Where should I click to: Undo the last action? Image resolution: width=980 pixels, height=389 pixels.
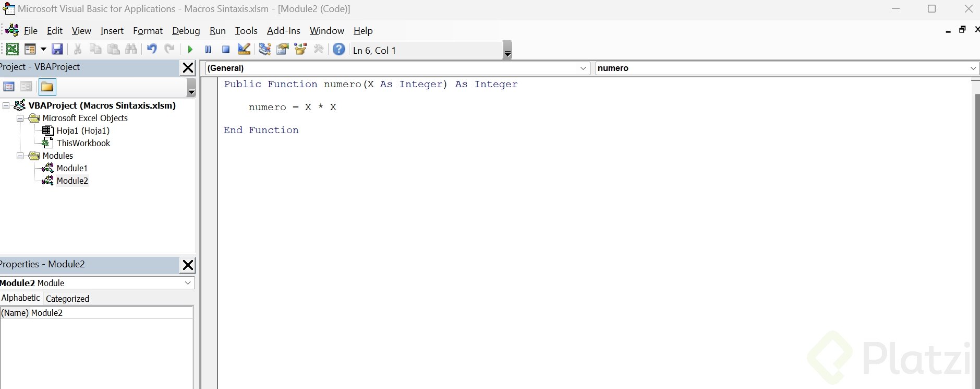pyautogui.click(x=152, y=49)
